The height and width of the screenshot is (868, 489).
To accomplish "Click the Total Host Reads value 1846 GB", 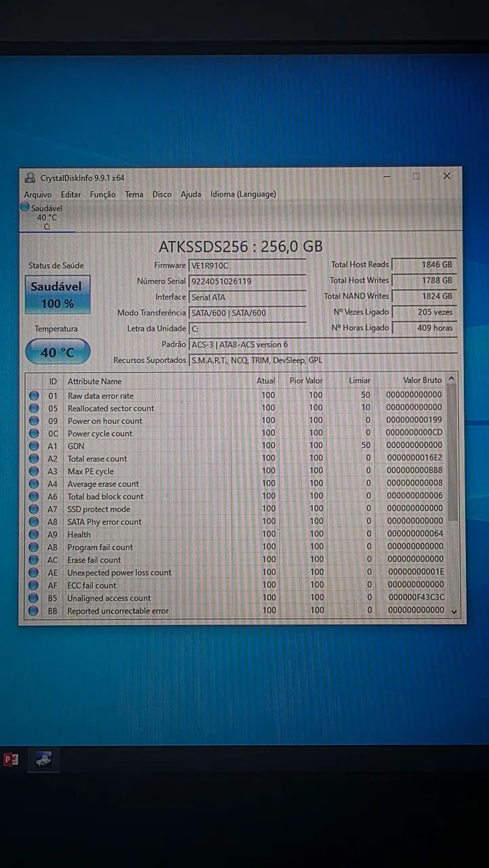I will (425, 264).
